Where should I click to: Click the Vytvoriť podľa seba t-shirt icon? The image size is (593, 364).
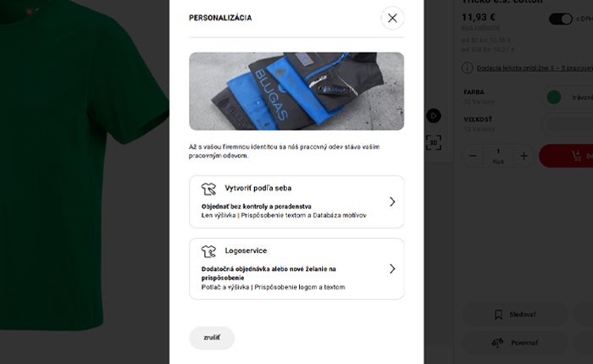(x=208, y=189)
